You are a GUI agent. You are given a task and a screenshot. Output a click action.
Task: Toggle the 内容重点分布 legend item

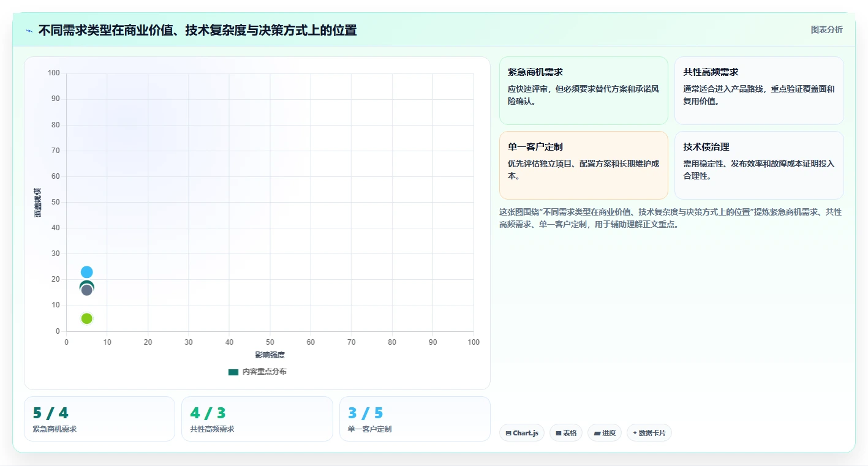coord(257,372)
